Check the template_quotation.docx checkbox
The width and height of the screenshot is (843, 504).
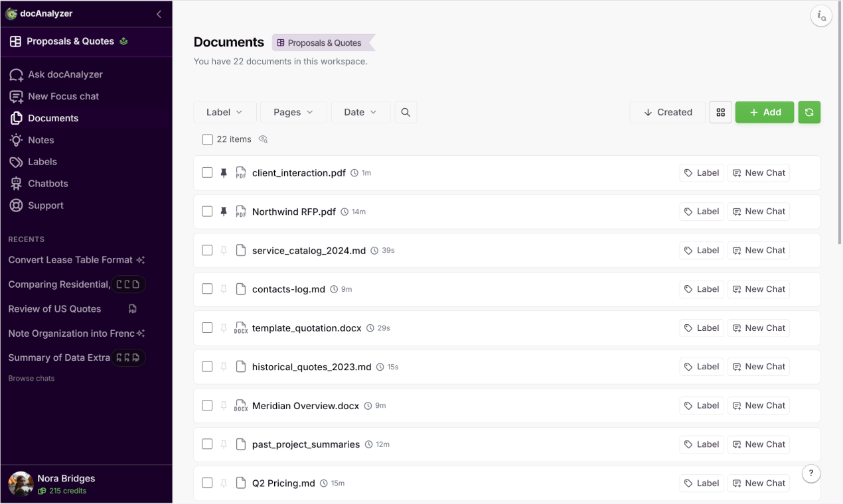pos(207,328)
